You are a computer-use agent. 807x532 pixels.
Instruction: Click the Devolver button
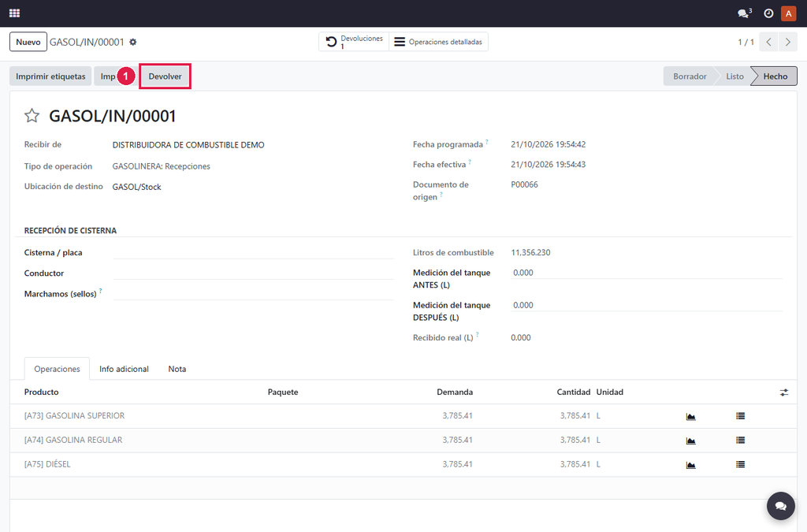click(165, 76)
